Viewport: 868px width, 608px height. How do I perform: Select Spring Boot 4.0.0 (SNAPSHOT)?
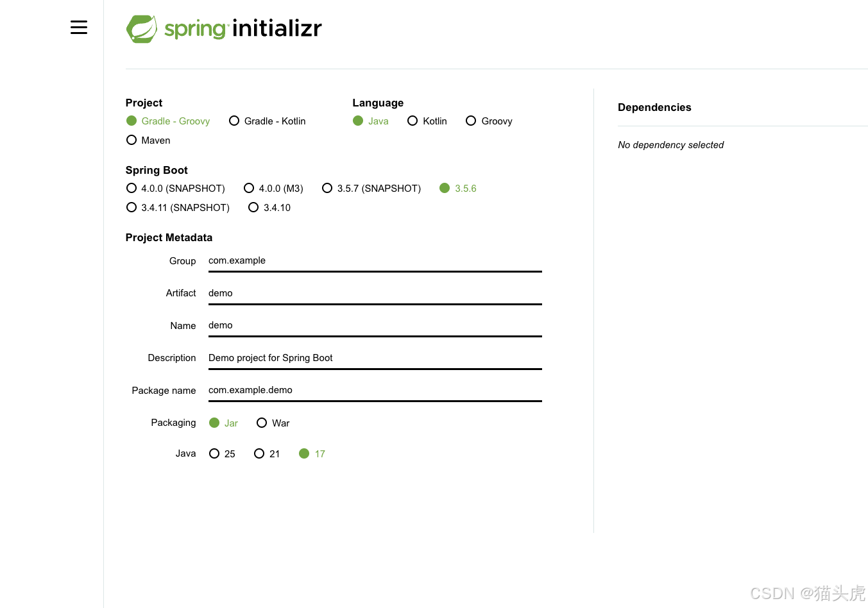click(176, 189)
